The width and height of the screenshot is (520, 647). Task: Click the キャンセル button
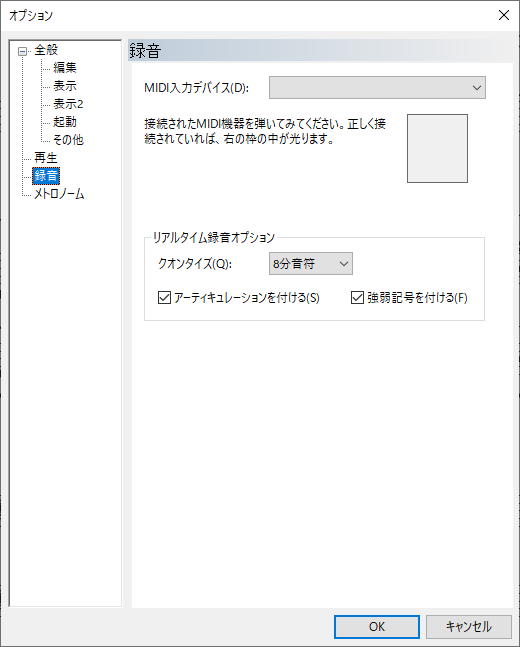(x=469, y=627)
